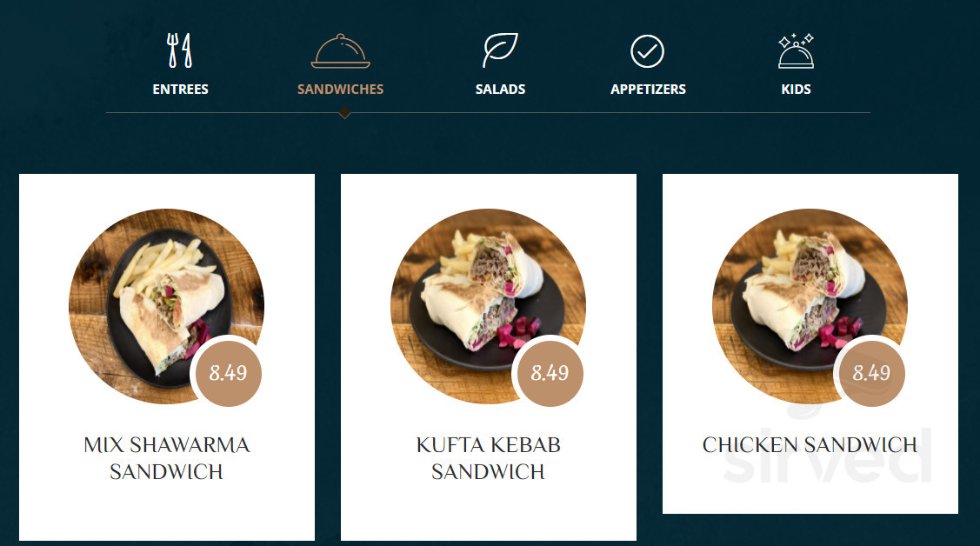Image resolution: width=980 pixels, height=546 pixels.
Task: Click the Kufta Kebab 8.49 price badge
Action: click(550, 373)
